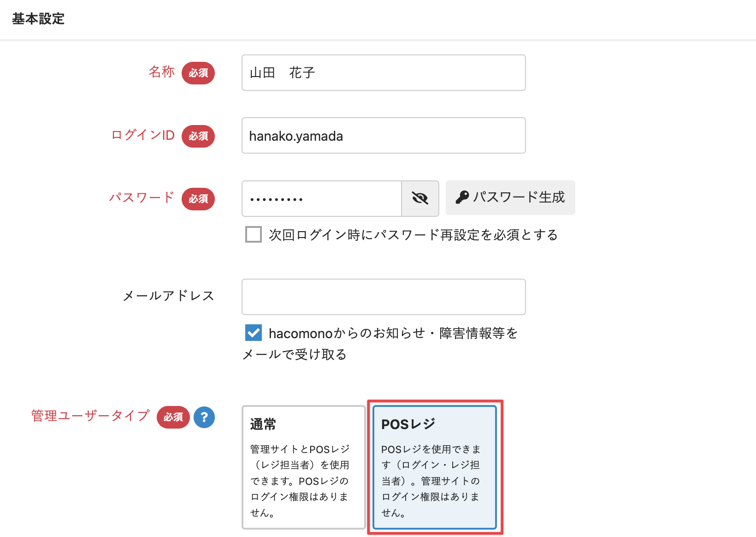Click the red パスワード field label
Screen dimensions: 756x537
[x=142, y=197]
